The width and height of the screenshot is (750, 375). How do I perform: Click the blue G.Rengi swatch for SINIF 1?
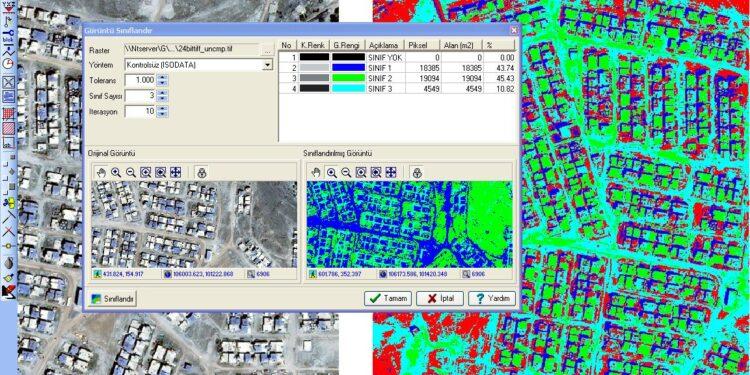point(348,67)
